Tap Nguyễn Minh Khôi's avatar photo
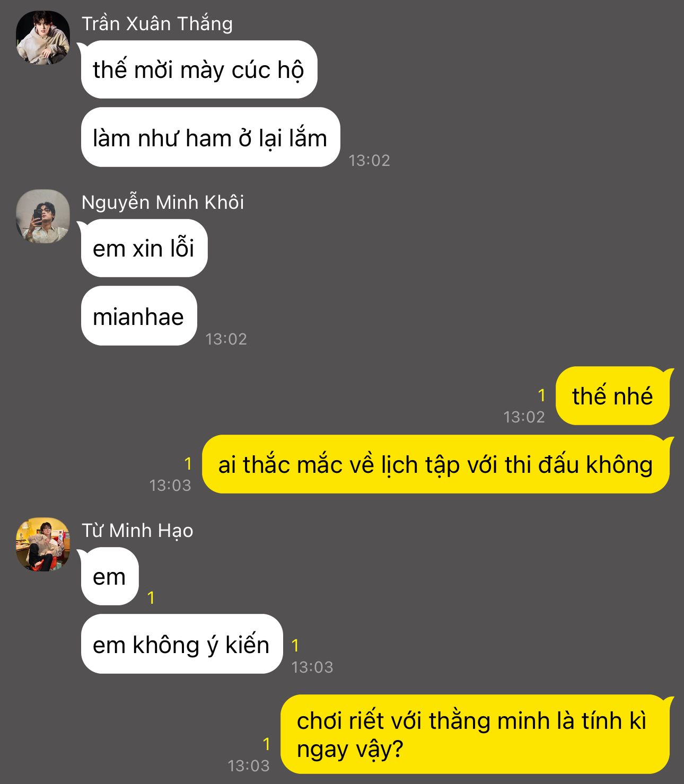This screenshot has width=684, height=784. (x=43, y=216)
